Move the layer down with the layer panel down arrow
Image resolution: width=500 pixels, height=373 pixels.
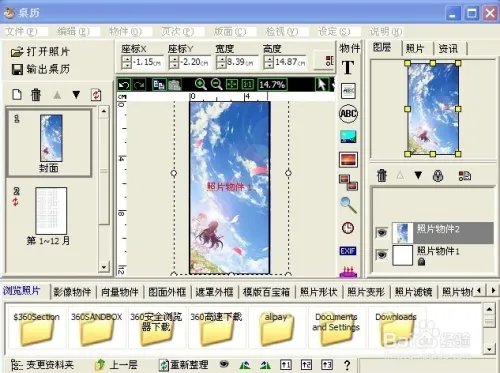click(x=418, y=175)
